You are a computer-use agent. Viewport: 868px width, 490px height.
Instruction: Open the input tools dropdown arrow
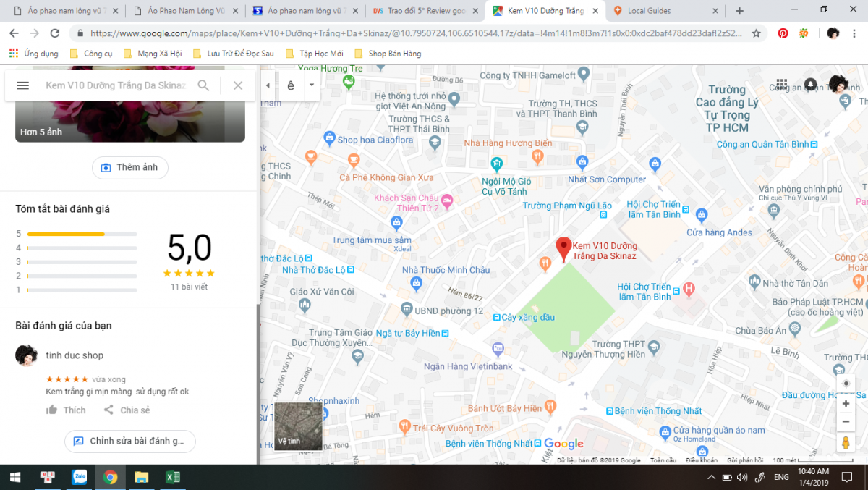(312, 85)
